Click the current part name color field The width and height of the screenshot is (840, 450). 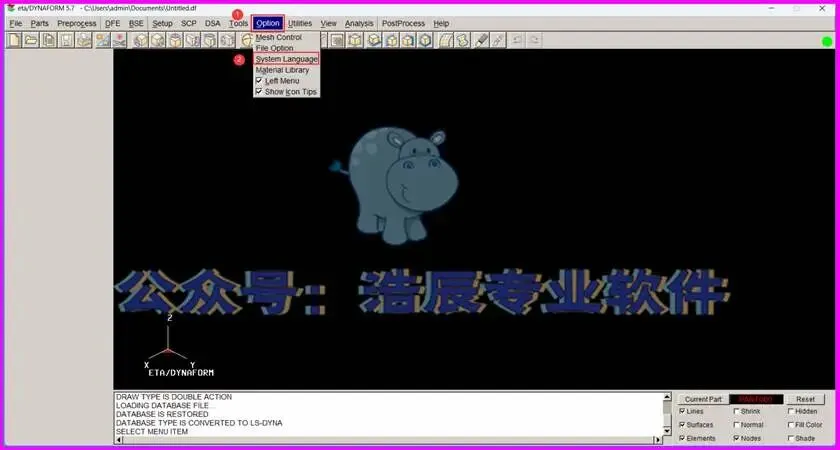pos(756,399)
